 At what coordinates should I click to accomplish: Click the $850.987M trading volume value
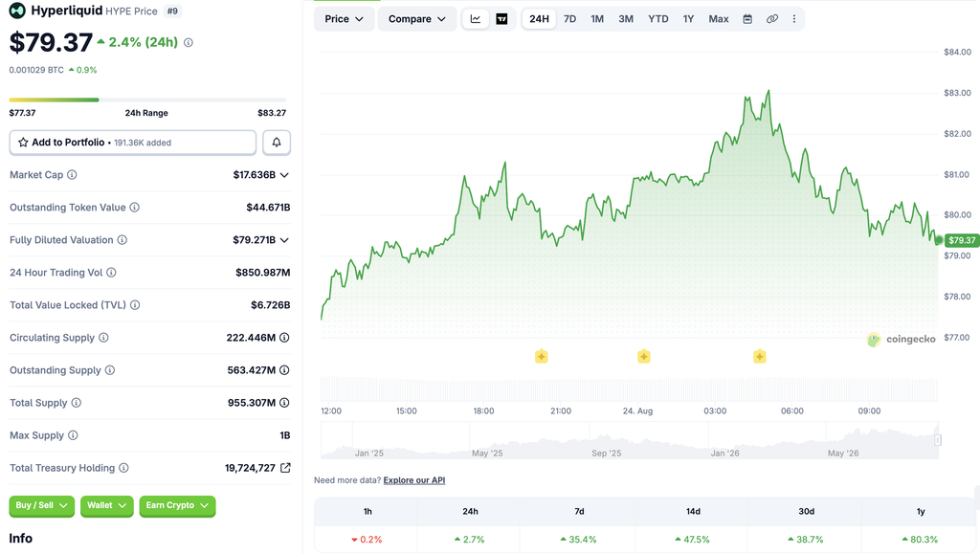click(262, 273)
